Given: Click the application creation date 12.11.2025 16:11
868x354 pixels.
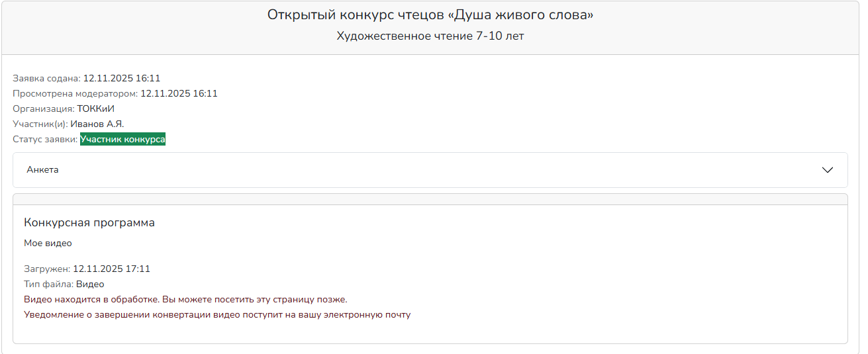Looking at the screenshot, I should click(x=122, y=78).
